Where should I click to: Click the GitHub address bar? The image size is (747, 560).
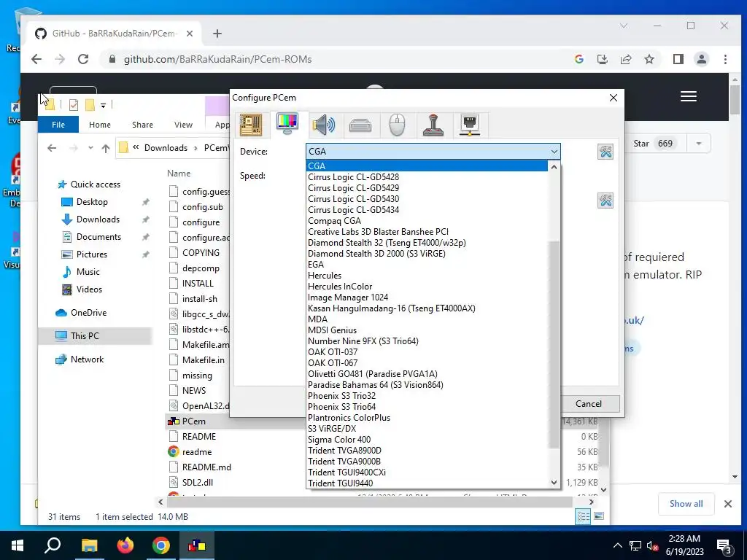[333, 59]
